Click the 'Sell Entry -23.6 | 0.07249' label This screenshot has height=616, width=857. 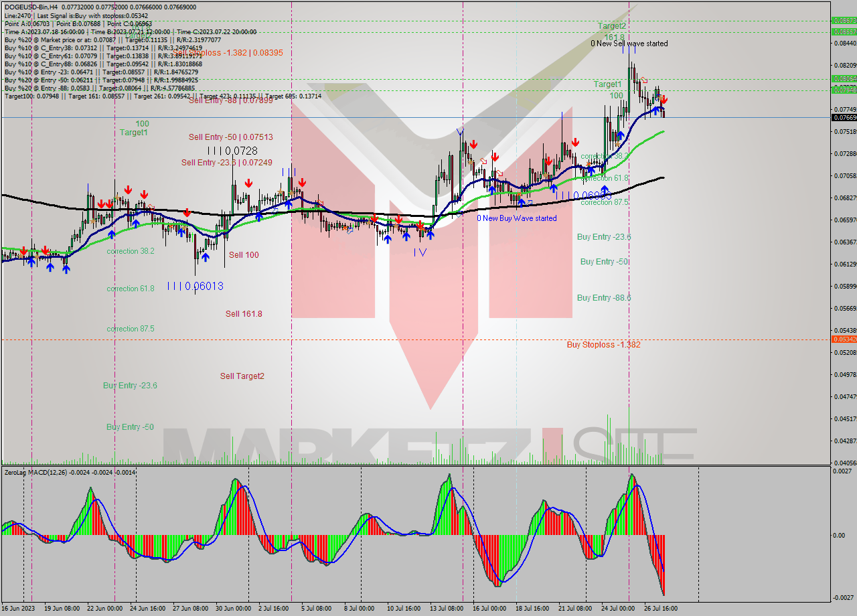tap(227, 163)
